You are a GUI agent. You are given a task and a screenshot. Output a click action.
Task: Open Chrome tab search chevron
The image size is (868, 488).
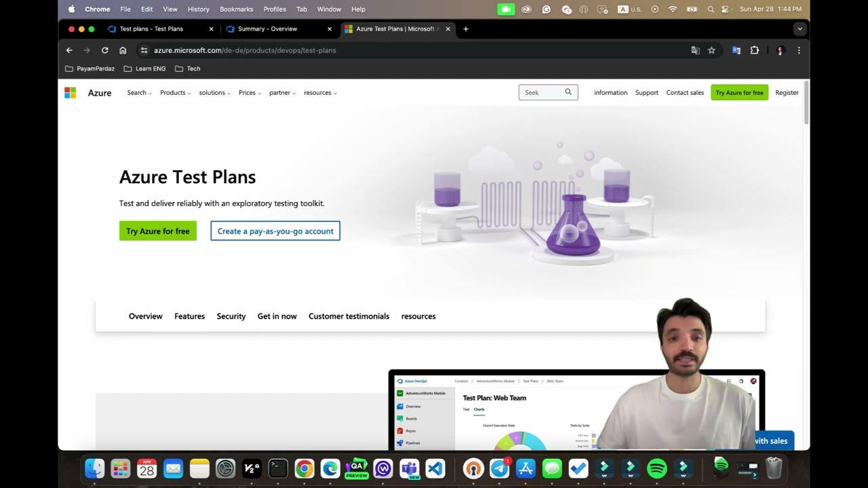(x=800, y=29)
